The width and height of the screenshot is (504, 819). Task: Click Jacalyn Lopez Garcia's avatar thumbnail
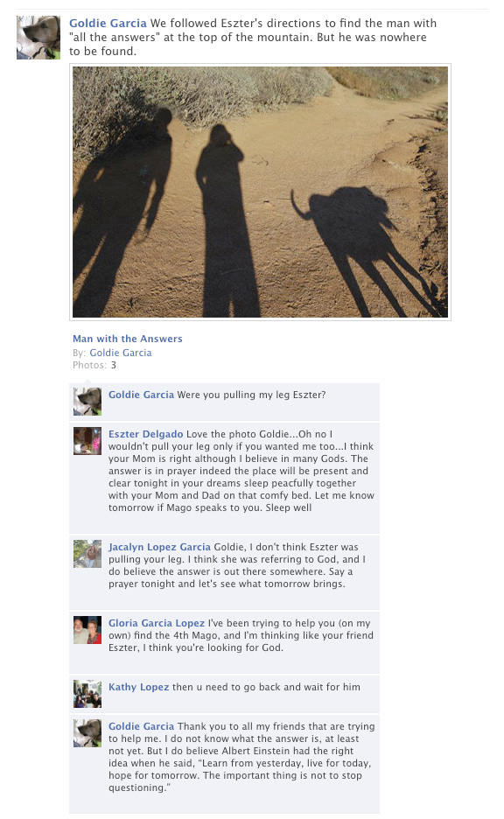pos(87,554)
